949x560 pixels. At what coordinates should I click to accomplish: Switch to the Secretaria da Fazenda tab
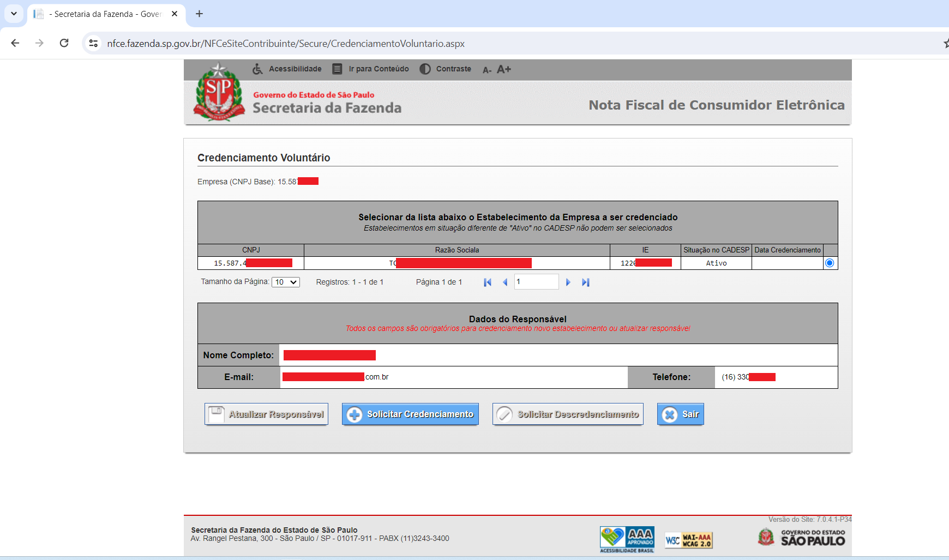[104, 14]
